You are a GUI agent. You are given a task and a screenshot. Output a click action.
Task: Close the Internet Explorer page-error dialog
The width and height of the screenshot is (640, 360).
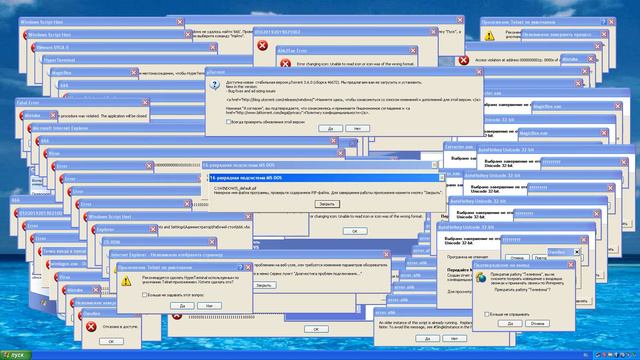pos(386,254)
